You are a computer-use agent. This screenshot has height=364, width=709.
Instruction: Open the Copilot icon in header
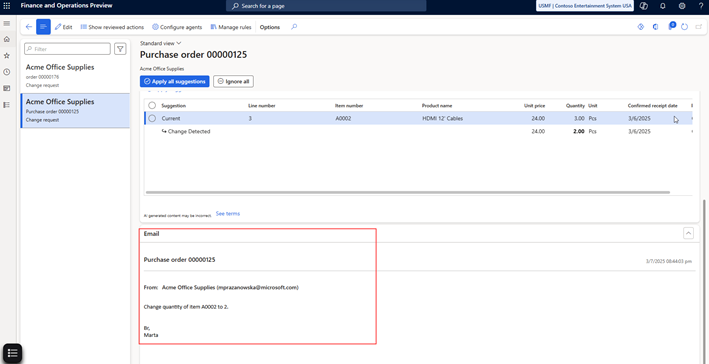pos(644,6)
